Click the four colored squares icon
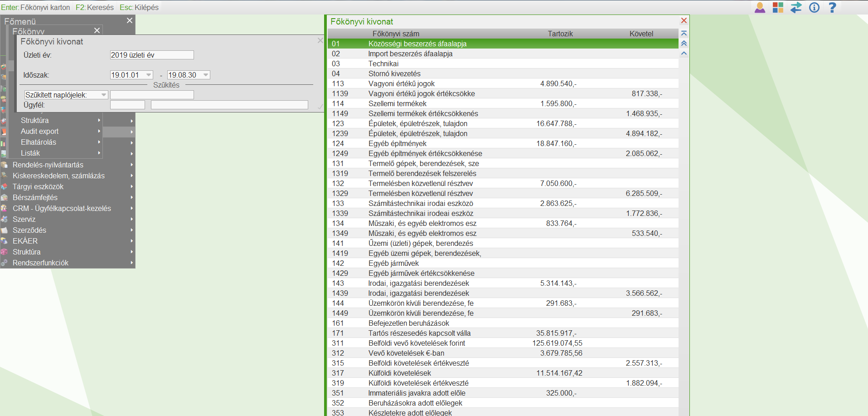868x416 pixels. [778, 8]
